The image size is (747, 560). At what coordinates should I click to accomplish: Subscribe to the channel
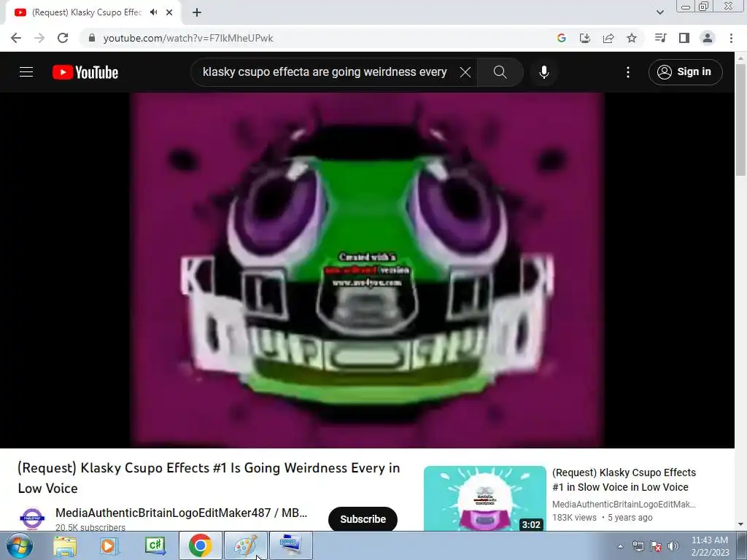[363, 519]
